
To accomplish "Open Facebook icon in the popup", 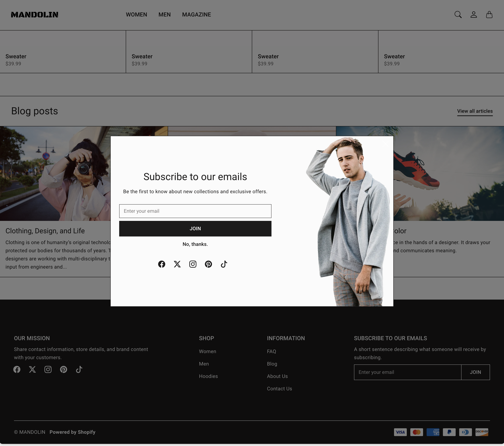I will click(x=162, y=264).
